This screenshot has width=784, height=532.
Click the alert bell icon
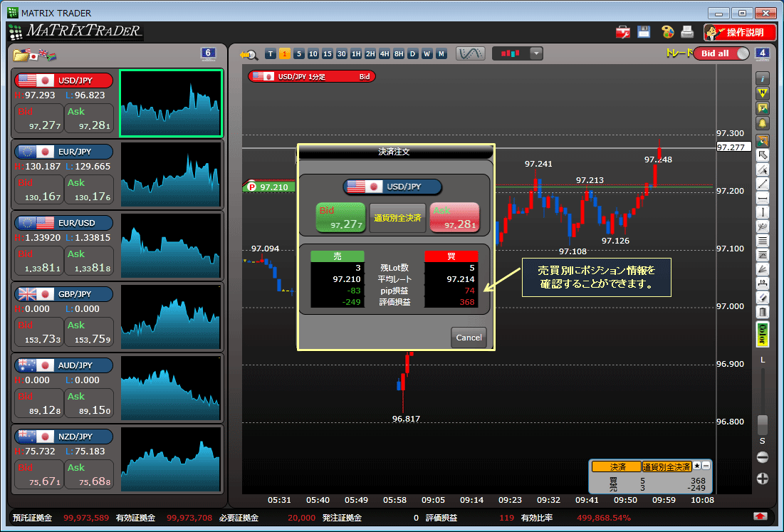(763, 123)
